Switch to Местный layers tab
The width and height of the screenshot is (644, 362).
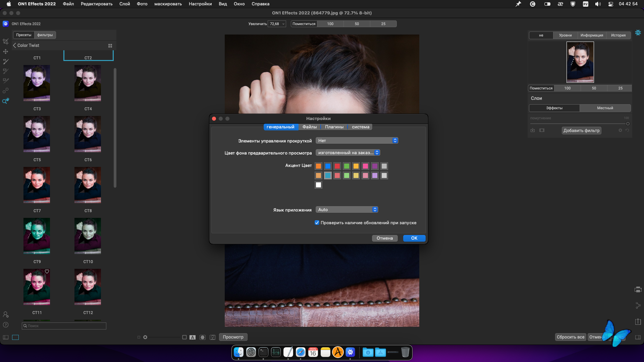pyautogui.click(x=605, y=108)
